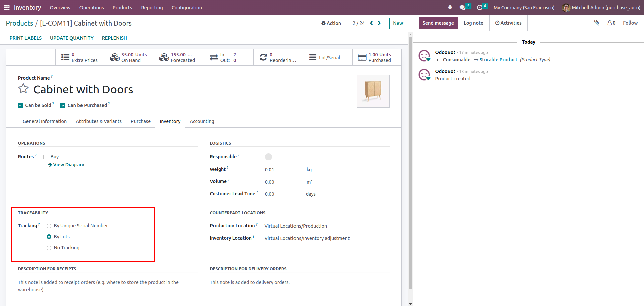Image resolution: width=644 pixels, height=306 pixels.
Task: Click the debug bug icon
Action: (x=450, y=7)
